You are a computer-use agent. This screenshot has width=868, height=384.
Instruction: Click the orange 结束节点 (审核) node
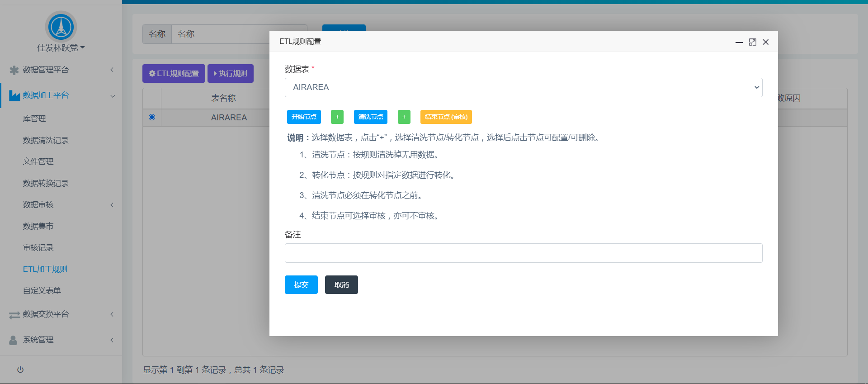[x=446, y=117]
